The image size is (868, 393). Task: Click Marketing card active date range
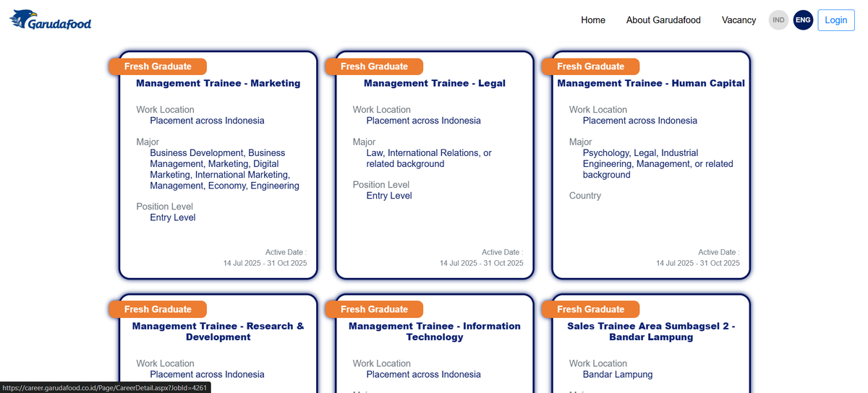point(265,263)
